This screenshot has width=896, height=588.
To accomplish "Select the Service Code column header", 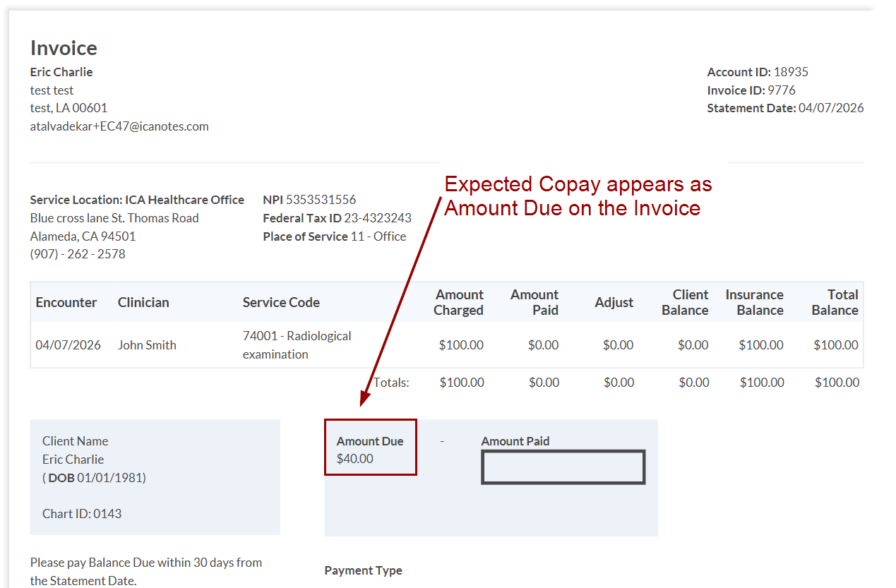I will pyautogui.click(x=281, y=302).
